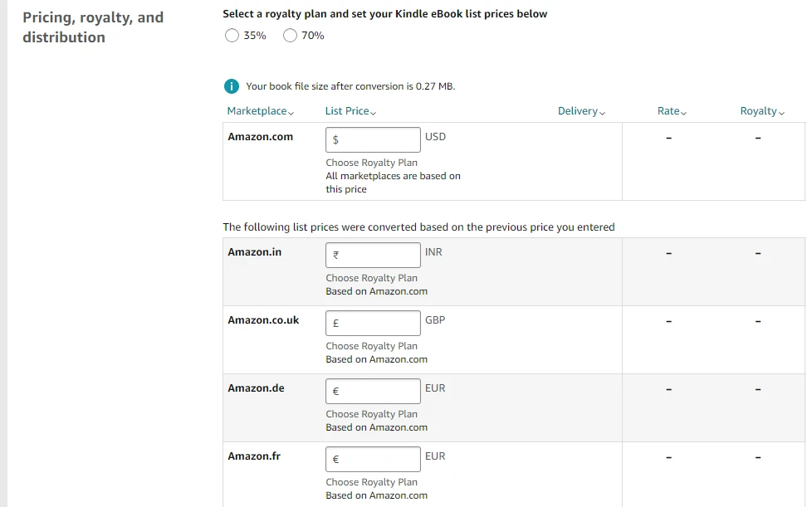This screenshot has width=812, height=507.
Task: Click the Amazon.co.uk GBP price field
Action: (x=374, y=323)
